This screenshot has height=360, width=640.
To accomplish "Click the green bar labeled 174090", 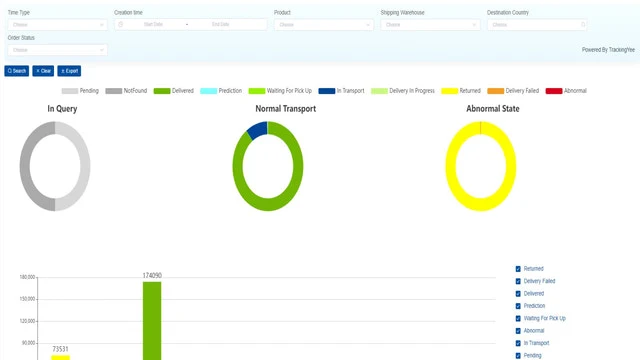I will coord(152,321).
